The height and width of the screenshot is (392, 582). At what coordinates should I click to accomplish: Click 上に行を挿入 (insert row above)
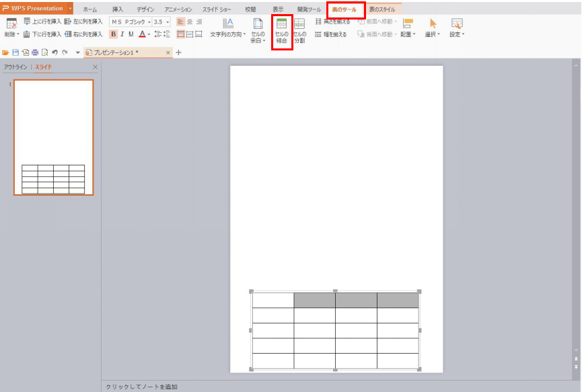[42, 22]
